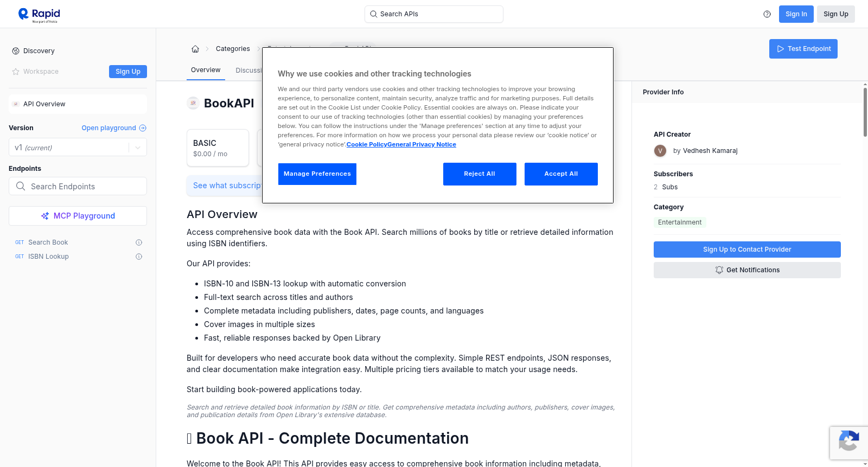Open the General Privacy Notice link

[x=422, y=144]
